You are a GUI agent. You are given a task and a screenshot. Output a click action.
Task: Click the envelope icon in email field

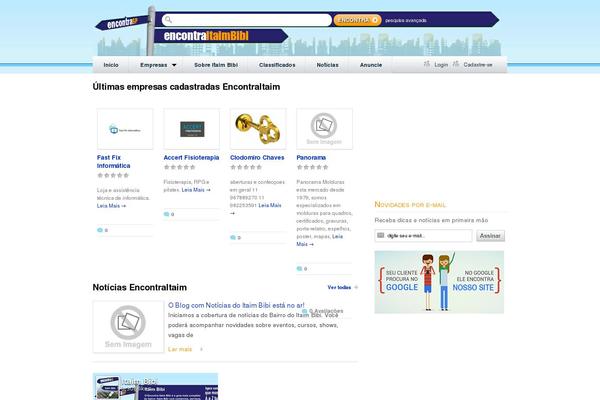point(380,235)
